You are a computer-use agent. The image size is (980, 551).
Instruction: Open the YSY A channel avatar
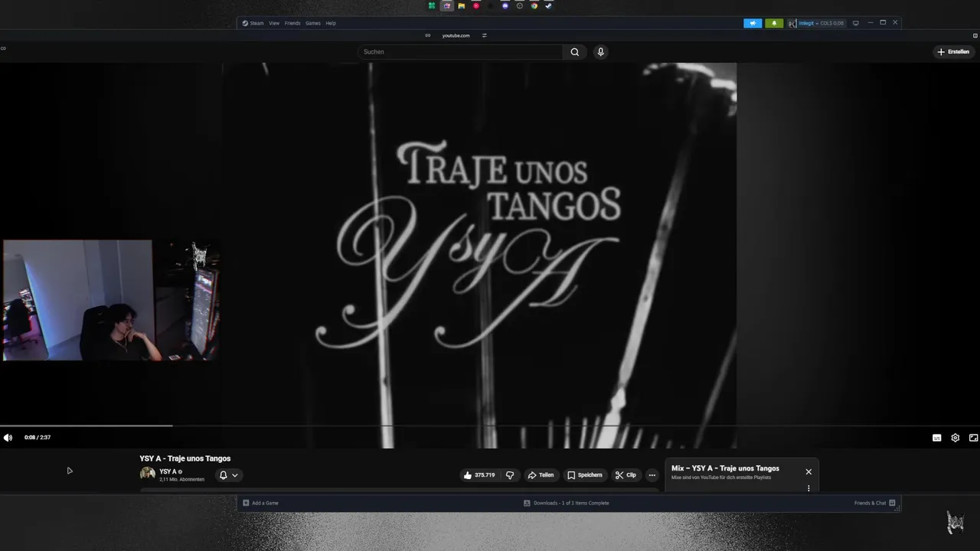(148, 474)
